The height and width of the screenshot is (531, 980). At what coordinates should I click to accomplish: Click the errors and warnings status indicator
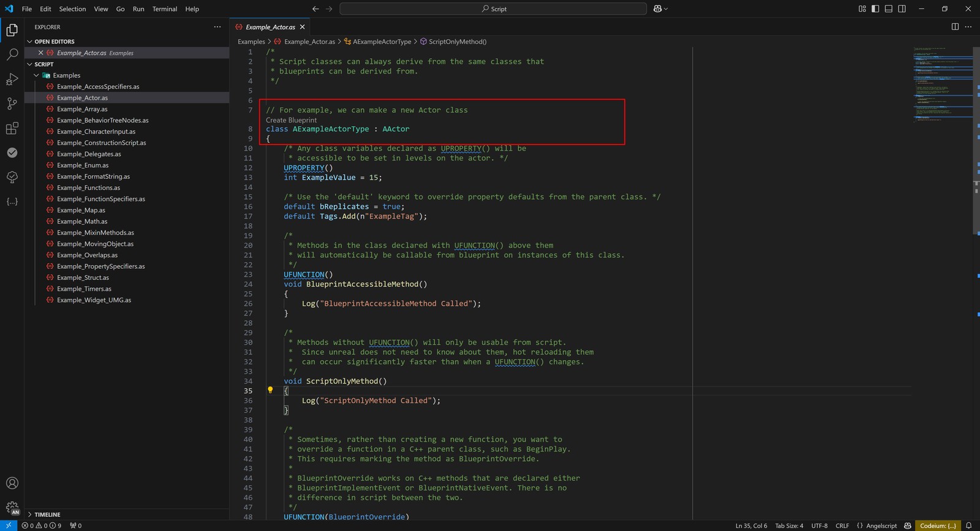point(41,525)
